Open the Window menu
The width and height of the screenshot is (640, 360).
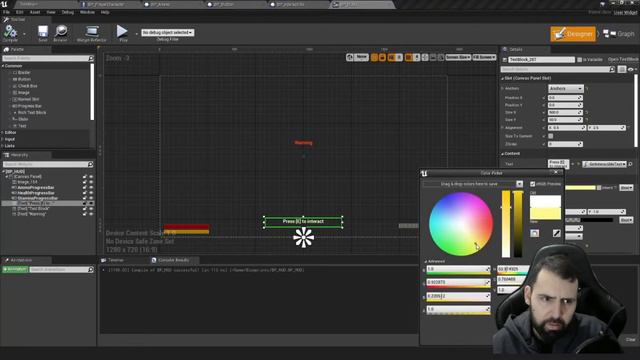point(87,12)
